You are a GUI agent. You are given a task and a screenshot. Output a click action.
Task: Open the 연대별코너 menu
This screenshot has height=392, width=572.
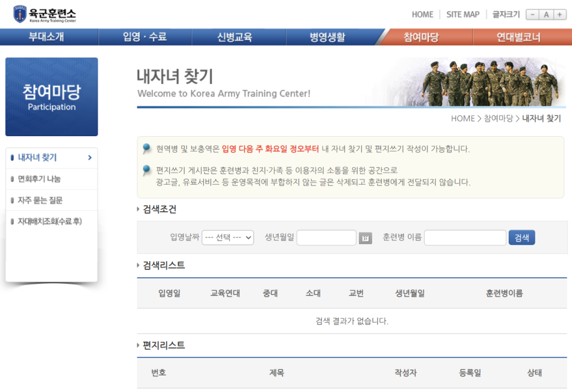coord(518,37)
